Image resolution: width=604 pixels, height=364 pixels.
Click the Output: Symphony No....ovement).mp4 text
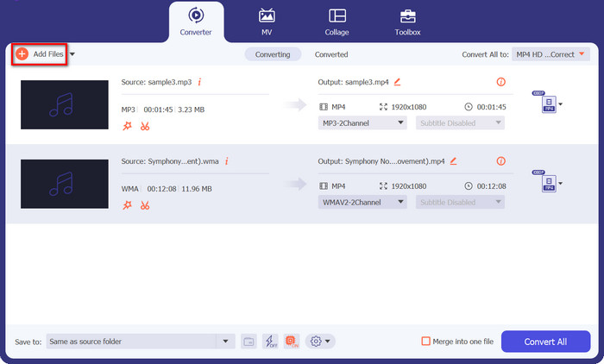(x=381, y=161)
